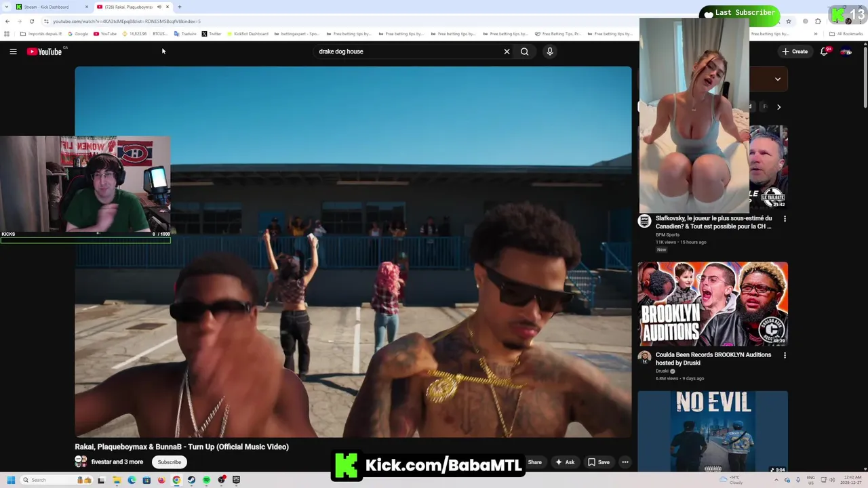Show hidden bookmarks with double chevron
The width and height of the screenshot is (868, 488).
pos(815,34)
